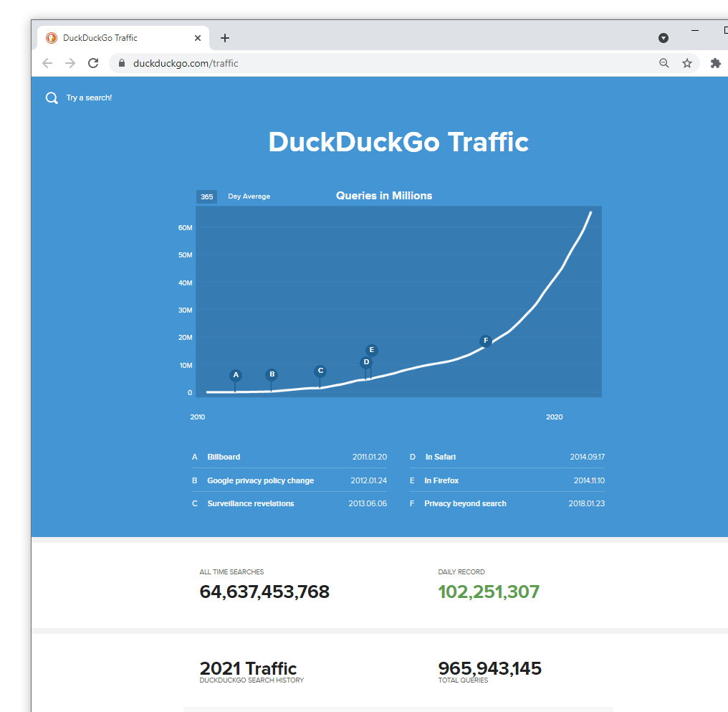
Task: Click marker A on the chart
Action: coord(236,375)
